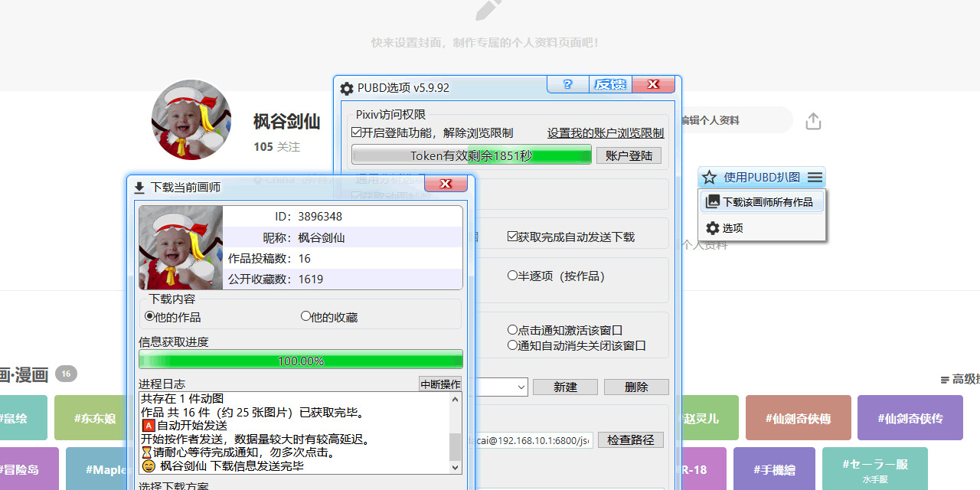Open 设置我的账户浏览限制 link
This screenshot has width=980, height=490.
[606, 132]
